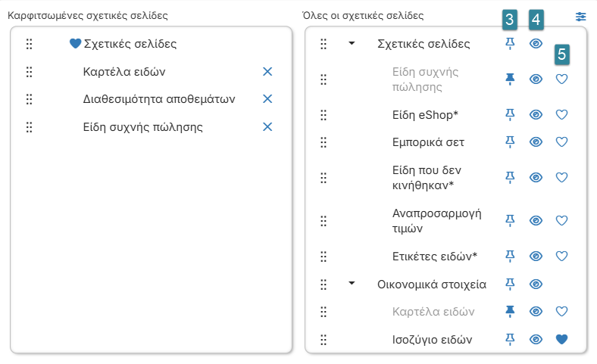Collapse the Σχετικές σελίδες group on right
The width and height of the screenshot is (597, 364).
pos(352,43)
